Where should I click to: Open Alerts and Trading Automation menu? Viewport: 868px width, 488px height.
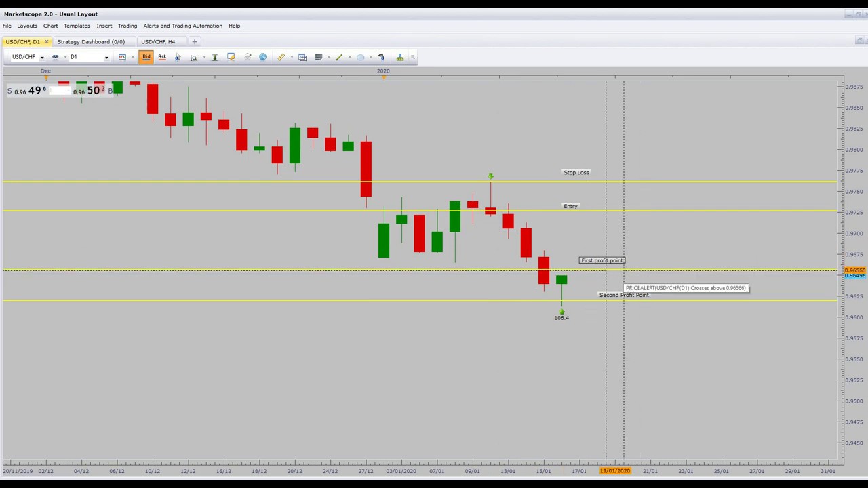(x=182, y=26)
